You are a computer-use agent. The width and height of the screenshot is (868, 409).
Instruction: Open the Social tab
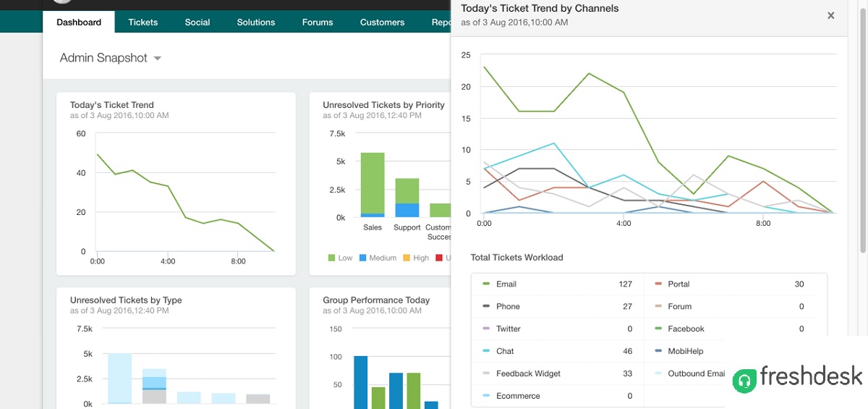(197, 22)
